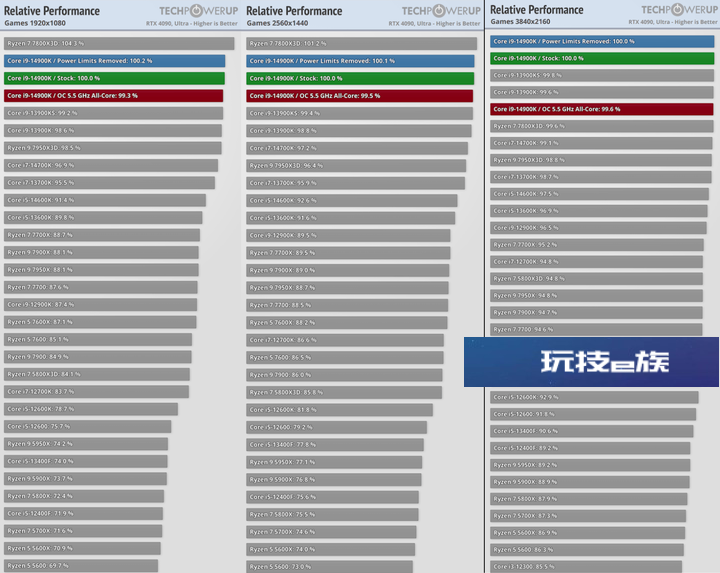Click the 'Core i5-14600K: 92.6 %' bar
Viewport: 720px width, 573px height.
pos(352,201)
